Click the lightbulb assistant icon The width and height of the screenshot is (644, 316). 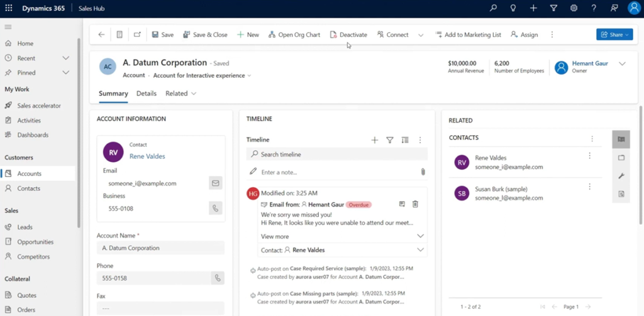[x=513, y=8]
